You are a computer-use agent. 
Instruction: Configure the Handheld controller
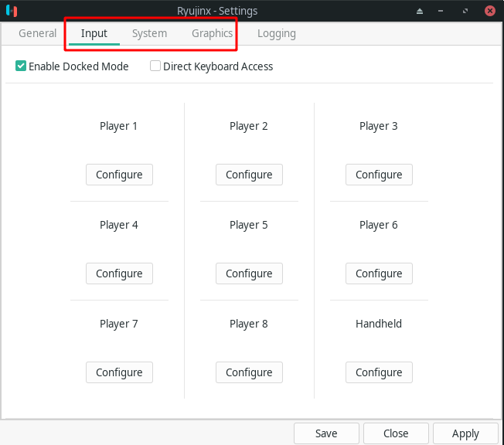379,372
